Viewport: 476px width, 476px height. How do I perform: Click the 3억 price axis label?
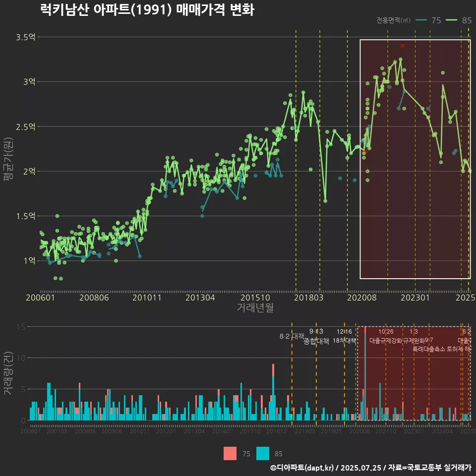coord(29,82)
